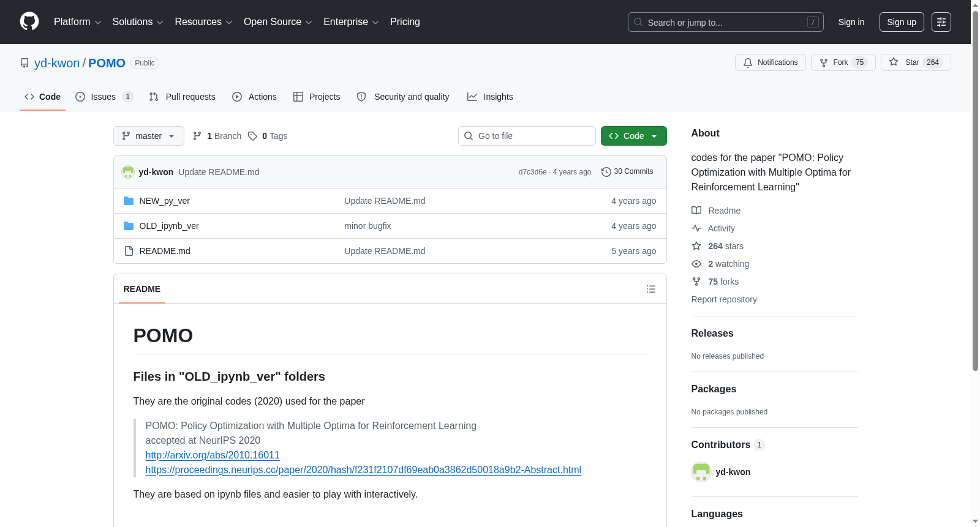Select the README tab header
The width and height of the screenshot is (980, 527).
142,289
